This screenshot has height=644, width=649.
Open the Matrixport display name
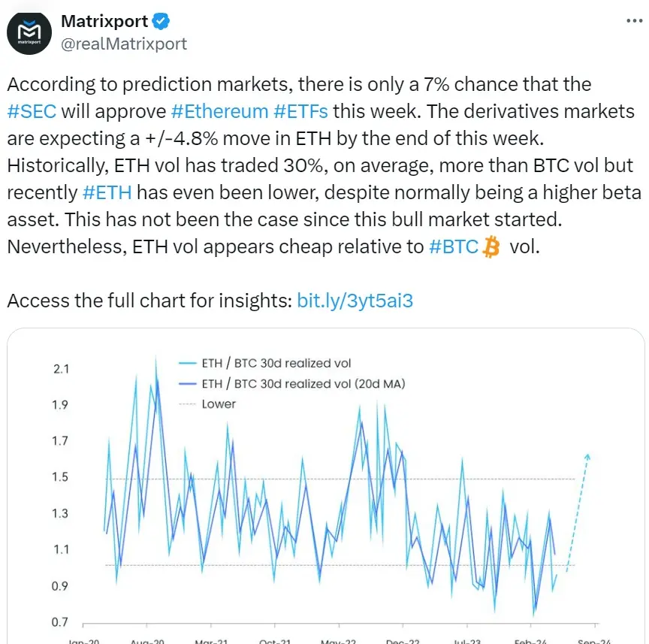click(x=104, y=22)
